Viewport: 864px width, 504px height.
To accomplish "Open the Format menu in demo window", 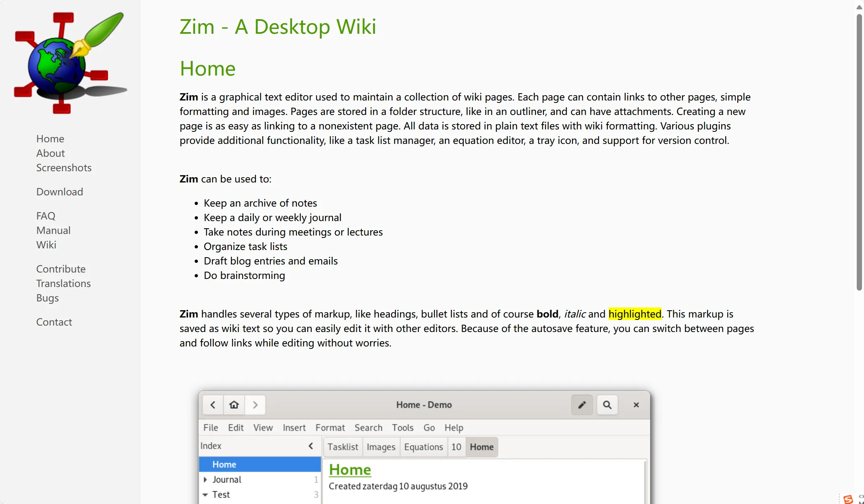I will tap(329, 427).
